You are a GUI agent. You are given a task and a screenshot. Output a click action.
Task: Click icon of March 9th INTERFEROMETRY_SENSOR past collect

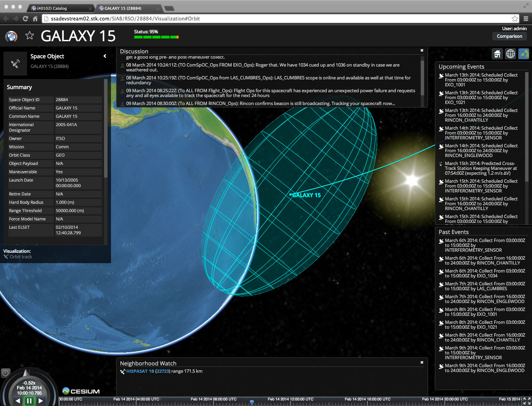pyautogui.click(x=441, y=348)
